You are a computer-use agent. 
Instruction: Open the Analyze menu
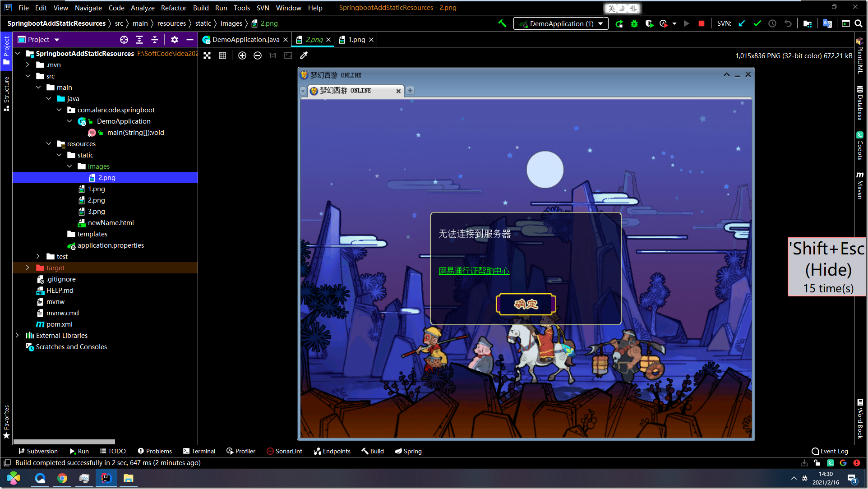143,8
